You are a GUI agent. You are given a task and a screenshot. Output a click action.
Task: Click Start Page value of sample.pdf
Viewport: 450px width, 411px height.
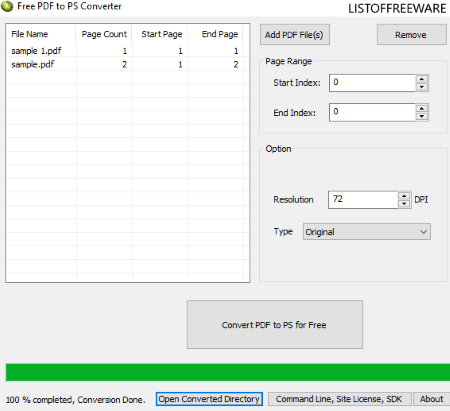(180, 64)
